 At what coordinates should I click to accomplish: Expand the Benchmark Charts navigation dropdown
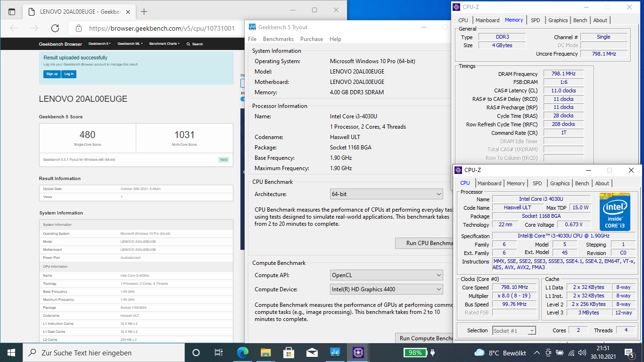coord(164,44)
